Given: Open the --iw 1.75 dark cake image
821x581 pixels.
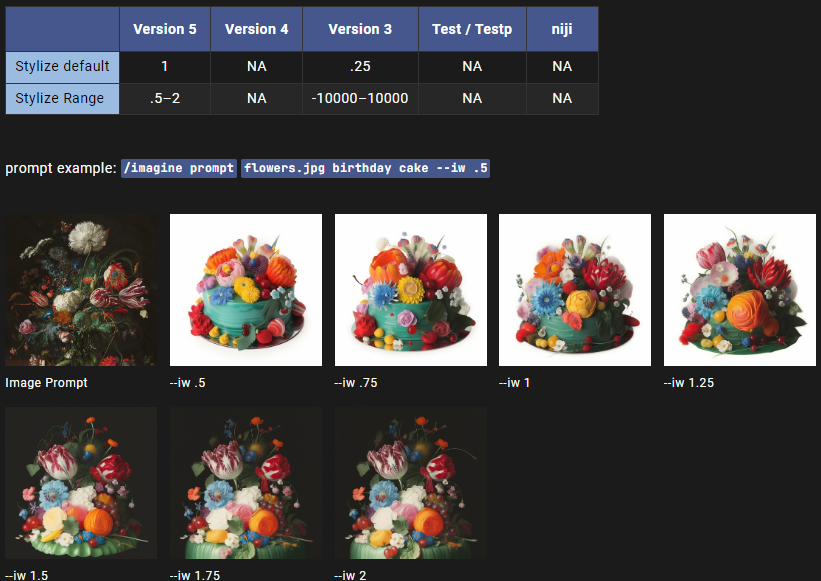Looking at the screenshot, I should point(246,483).
